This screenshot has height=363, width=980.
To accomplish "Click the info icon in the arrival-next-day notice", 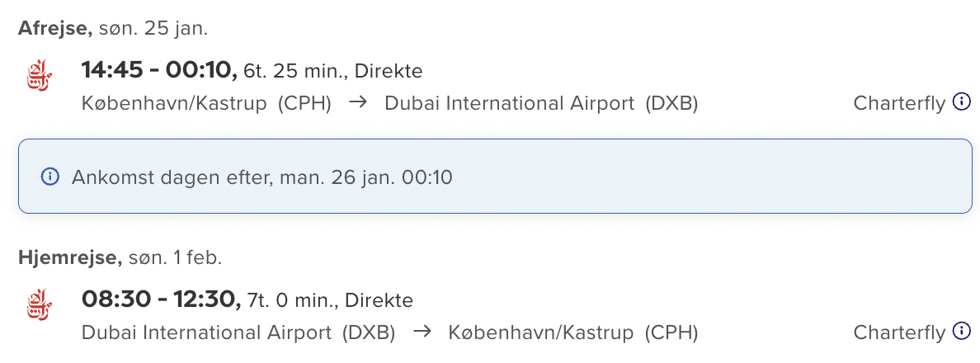I will 50,177.
